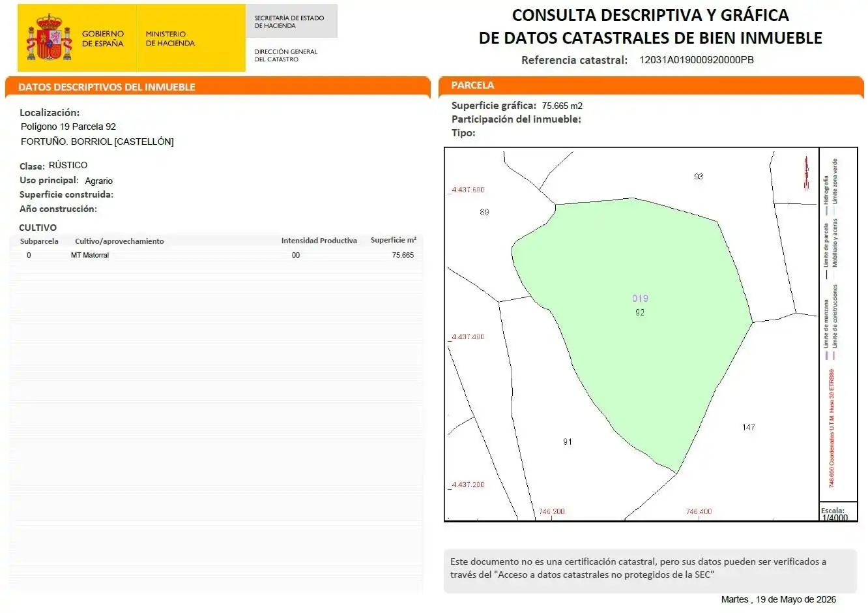Click the red north arrow on the map

point(806,173)
